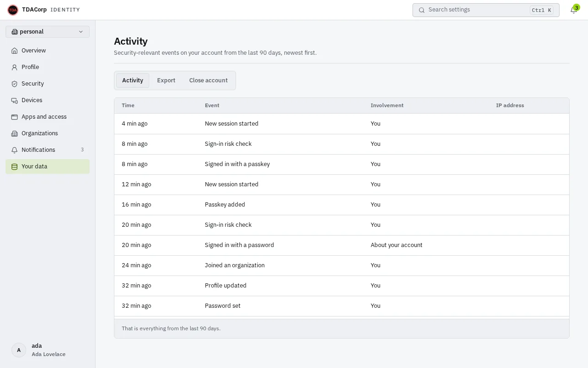The height and width of the screenshot is (368, 588).
Task: Click the Notifications bell sidebar icon
Action: (x=14, y=150)
